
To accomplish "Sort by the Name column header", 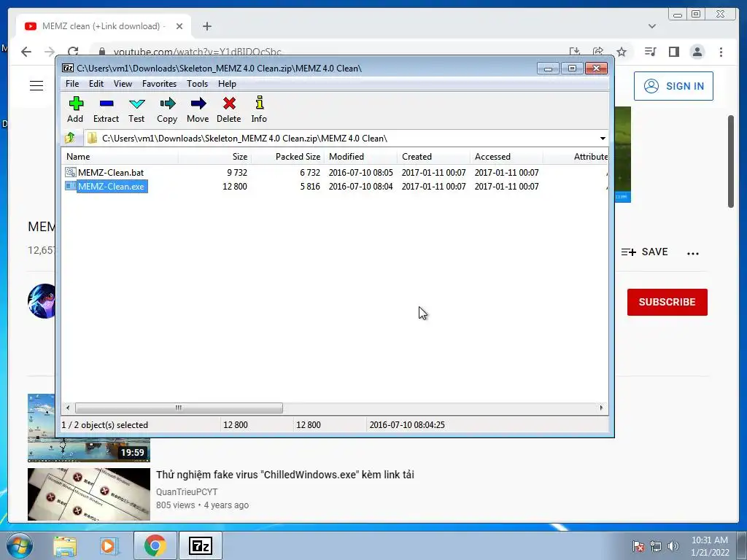I will pyautogui.click(x=120, y=157).
